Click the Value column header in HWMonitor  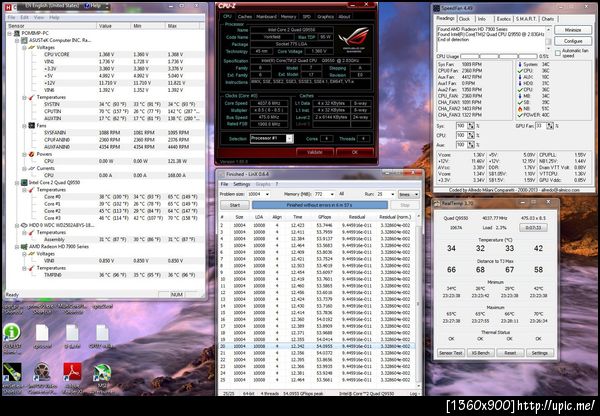coord(114,26)
